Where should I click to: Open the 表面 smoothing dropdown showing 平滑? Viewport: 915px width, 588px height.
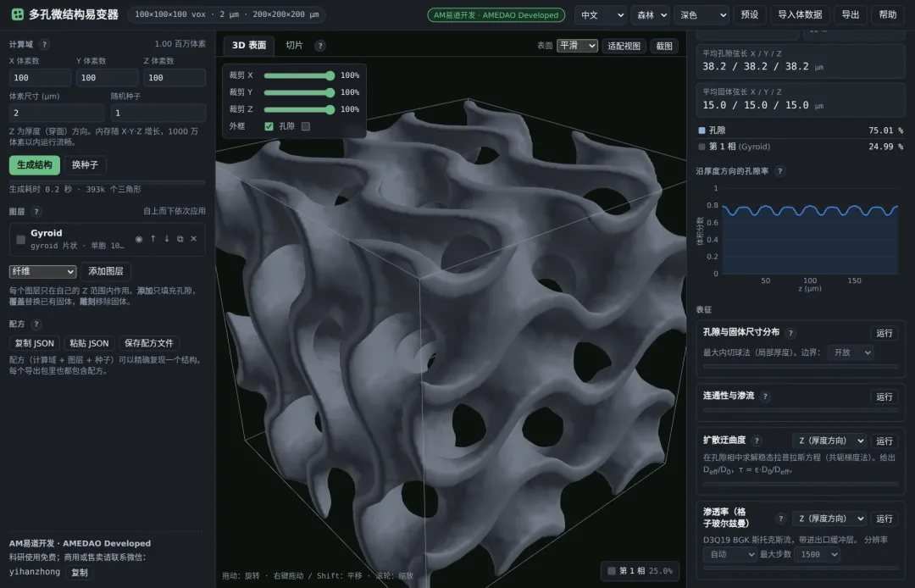(577, 46)
